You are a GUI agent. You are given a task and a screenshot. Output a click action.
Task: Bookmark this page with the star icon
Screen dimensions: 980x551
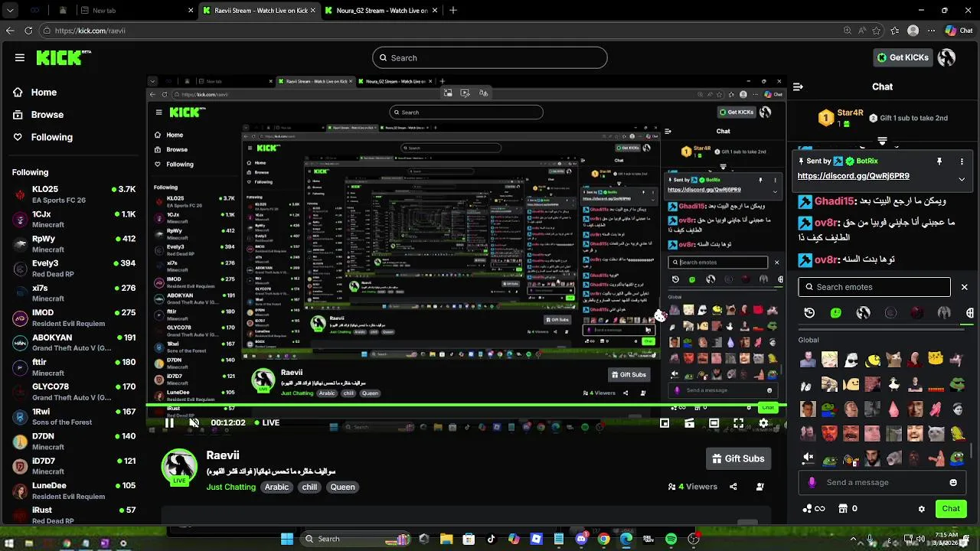point(875,31)
